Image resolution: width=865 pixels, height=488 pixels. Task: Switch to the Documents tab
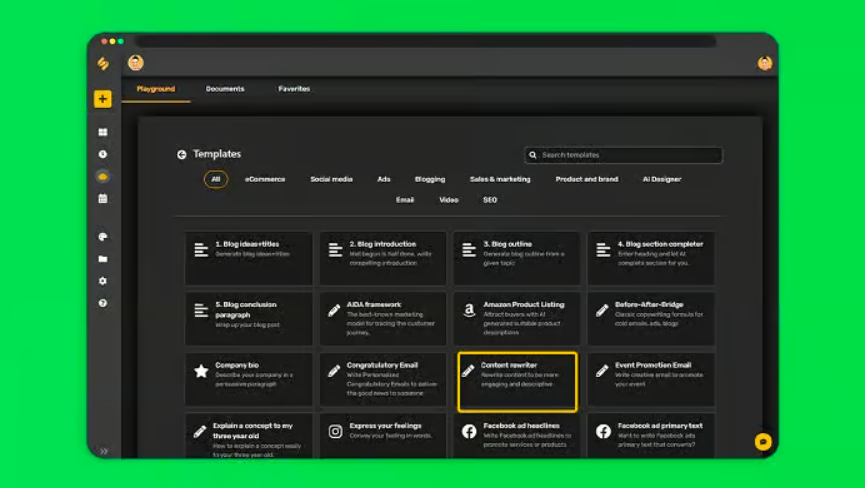pyautogui.click(x=225, y=89)
